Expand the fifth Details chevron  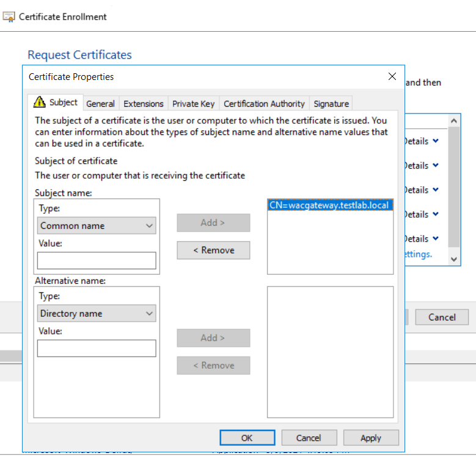pyautogui.click(x=436, y=238)
